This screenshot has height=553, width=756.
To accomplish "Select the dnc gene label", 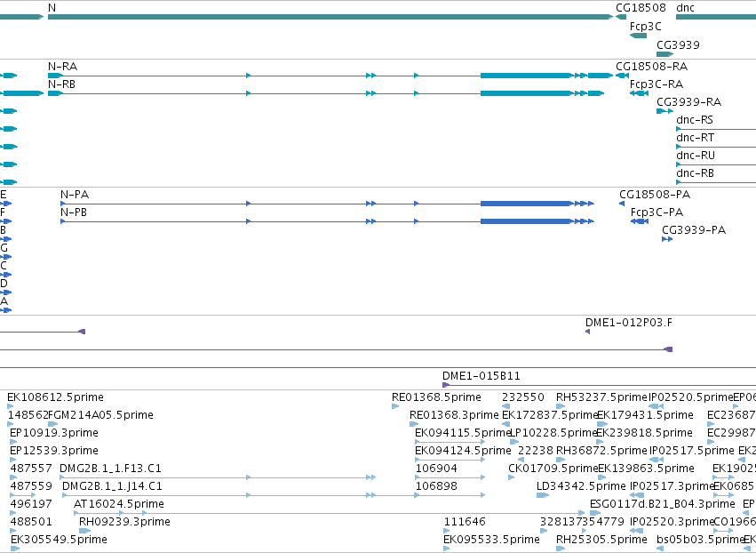I will coord(685,8).
